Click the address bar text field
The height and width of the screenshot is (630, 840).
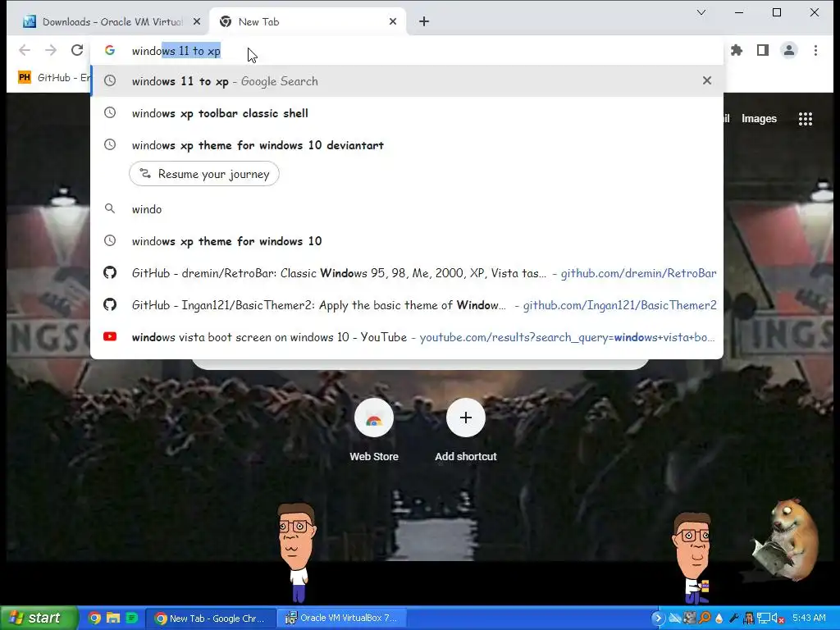tap(407, 51)
